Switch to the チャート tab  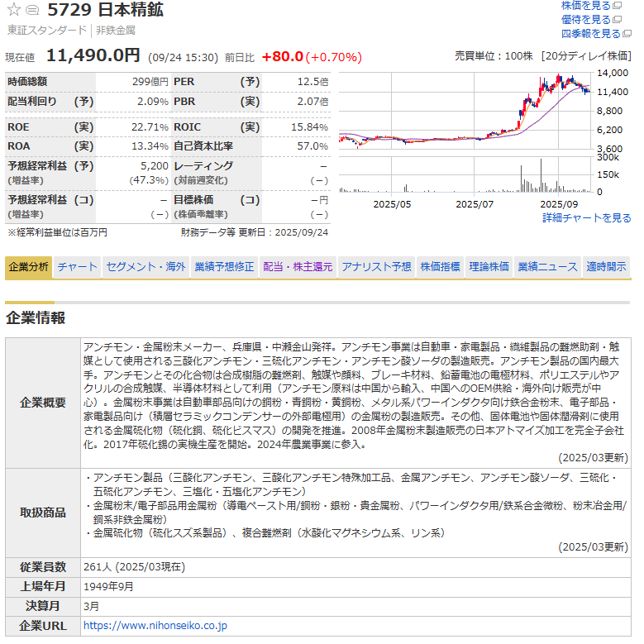pyautogui.click(x=77, y=267)
